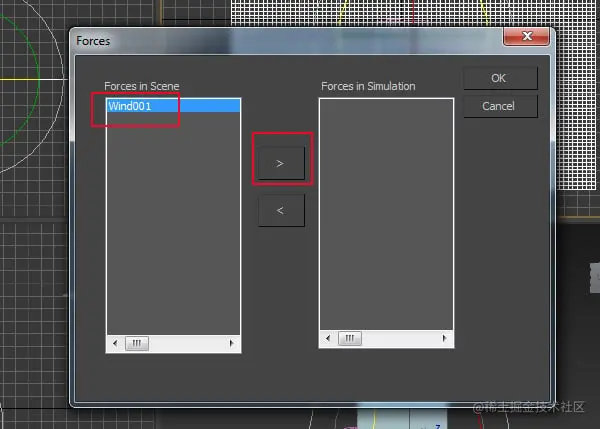Viewport: 600px width, 429px height.
Task: Click left scroll arrow under Forces in Simulation
Action: pyautogui.click(x=328, y=338)
